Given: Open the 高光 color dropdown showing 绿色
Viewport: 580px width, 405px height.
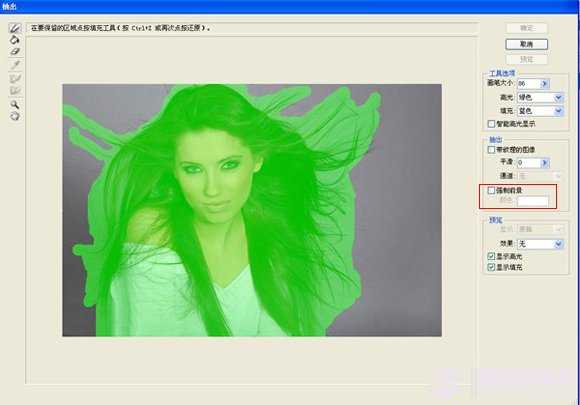Looking at the screenshot, I should pos(540,98).
